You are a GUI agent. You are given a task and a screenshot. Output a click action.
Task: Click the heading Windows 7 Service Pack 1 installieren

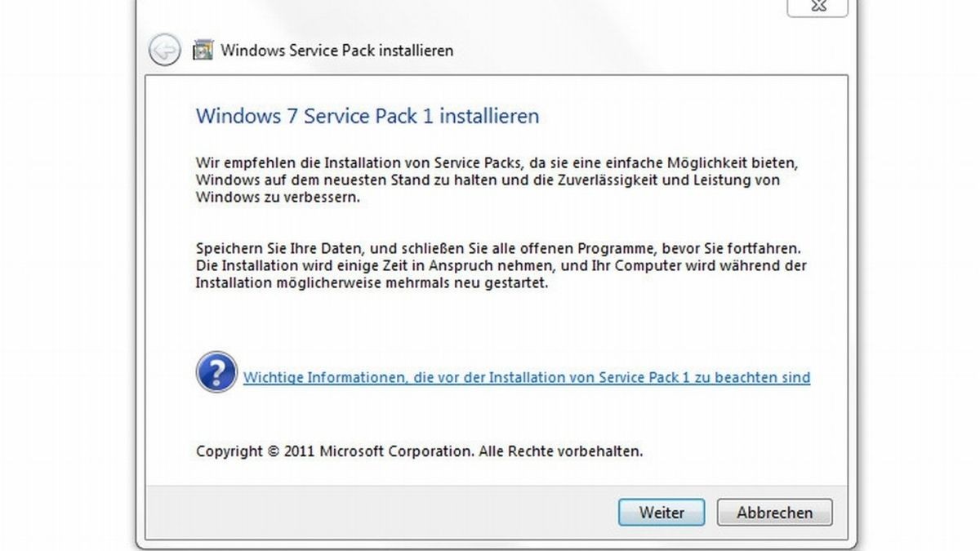coord(367,116)
